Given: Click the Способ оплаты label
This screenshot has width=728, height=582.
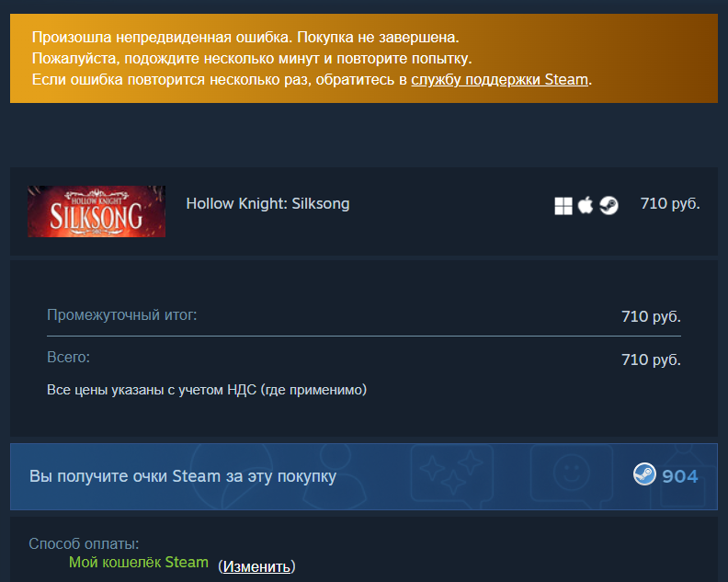Looking at the screenshot, I should tap(84, 543).
